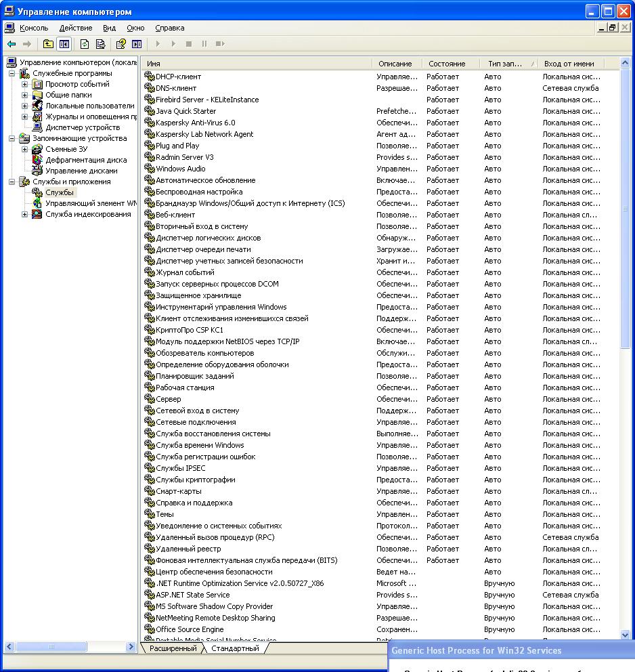Collapse the Запоминающие устройства node
635x672 pixels.
pyautogui.click(x=12, y=138)
